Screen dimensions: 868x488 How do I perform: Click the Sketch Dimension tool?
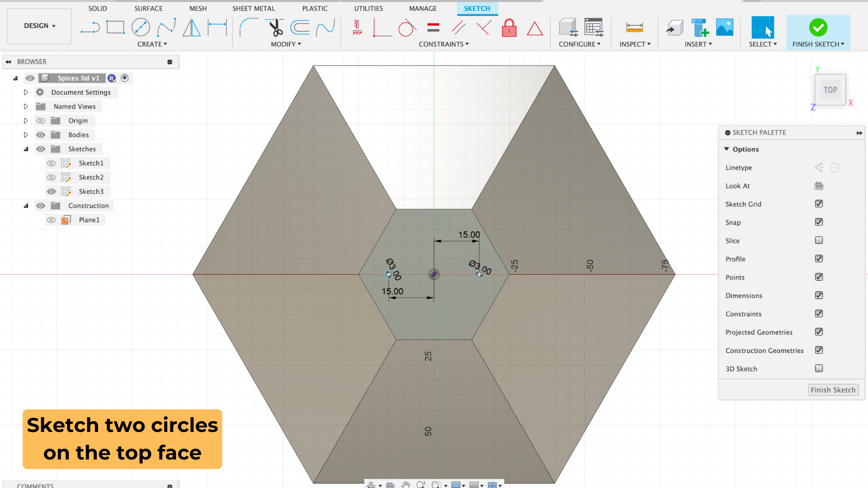click(x=217, y=28)
